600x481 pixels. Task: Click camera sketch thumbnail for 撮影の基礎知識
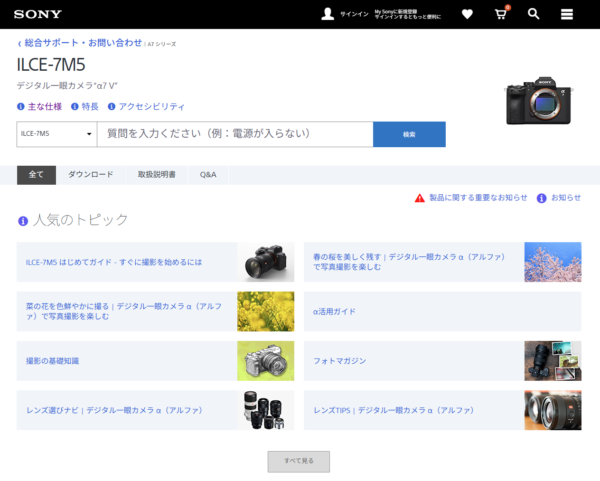pos(266,361)
